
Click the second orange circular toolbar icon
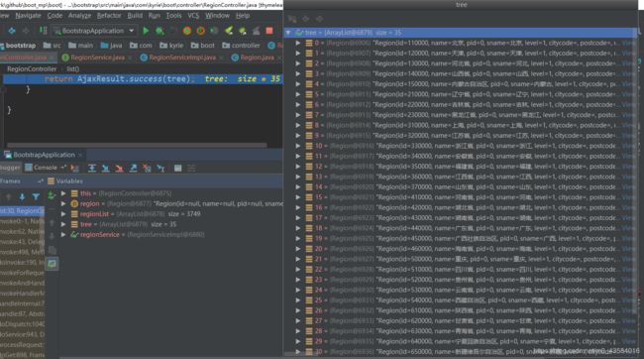[x=200, y=31]
